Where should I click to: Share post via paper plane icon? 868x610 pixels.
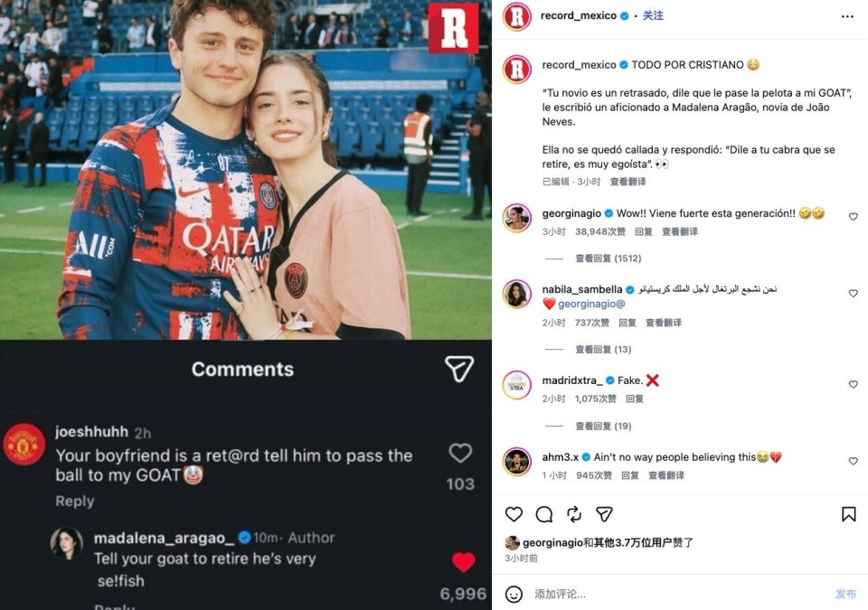[x=604, y=514]
